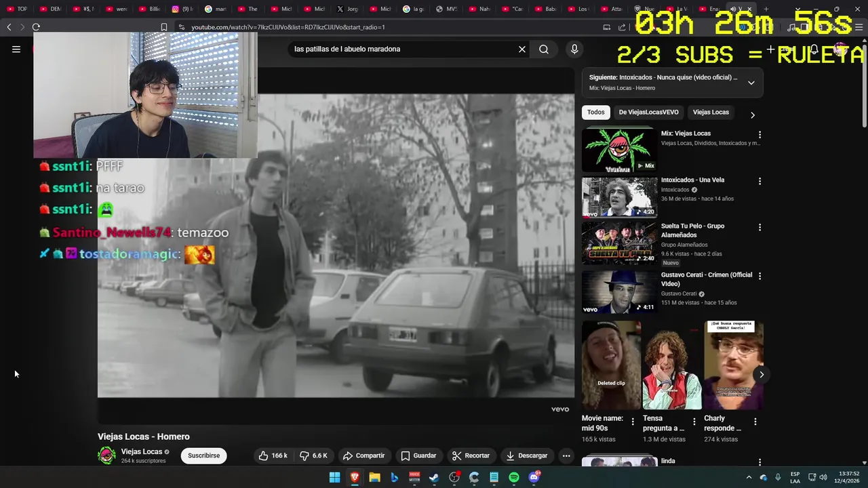Show hidden system tray icons
868x488 pixels.
click(749, 478)
